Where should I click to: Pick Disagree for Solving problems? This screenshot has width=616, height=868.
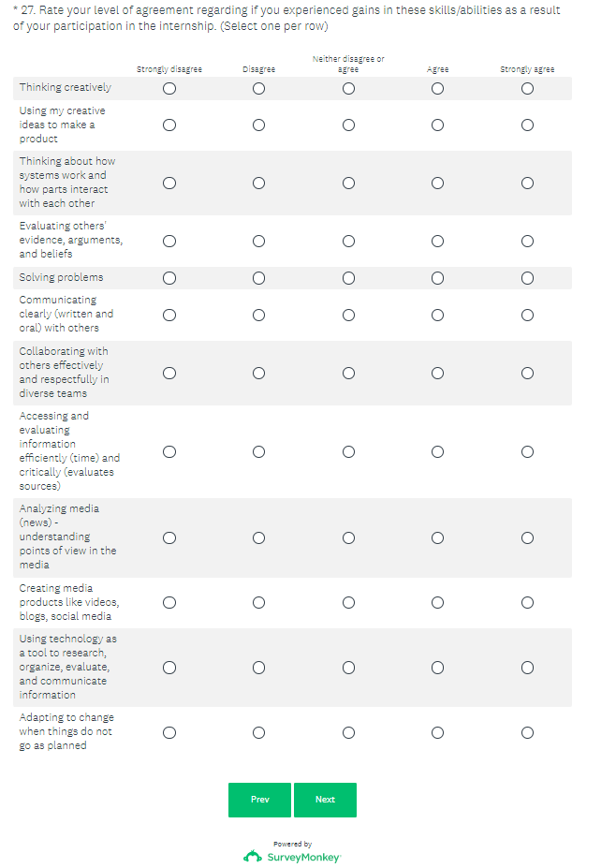(x=258, y=278)
